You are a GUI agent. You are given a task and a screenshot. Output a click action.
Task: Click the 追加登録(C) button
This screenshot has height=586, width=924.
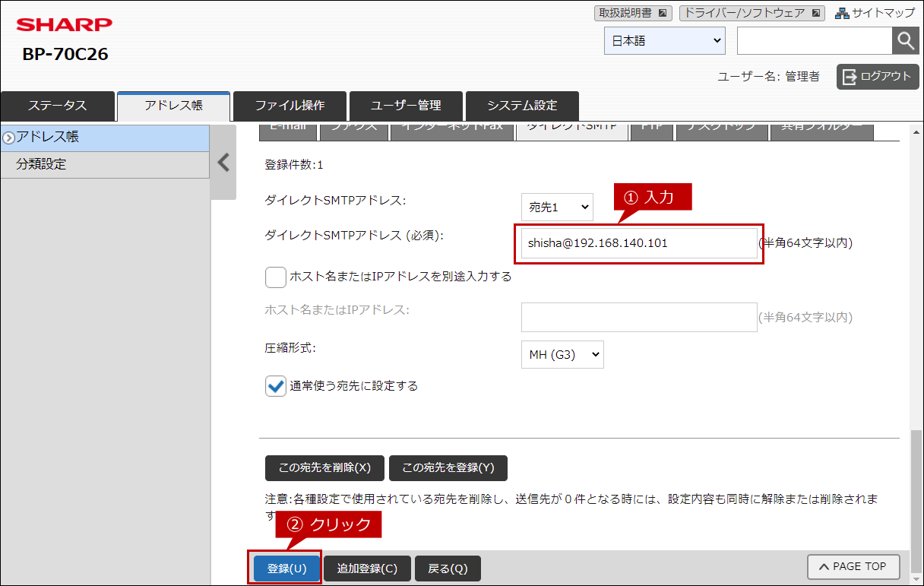(x=367, y=569)
